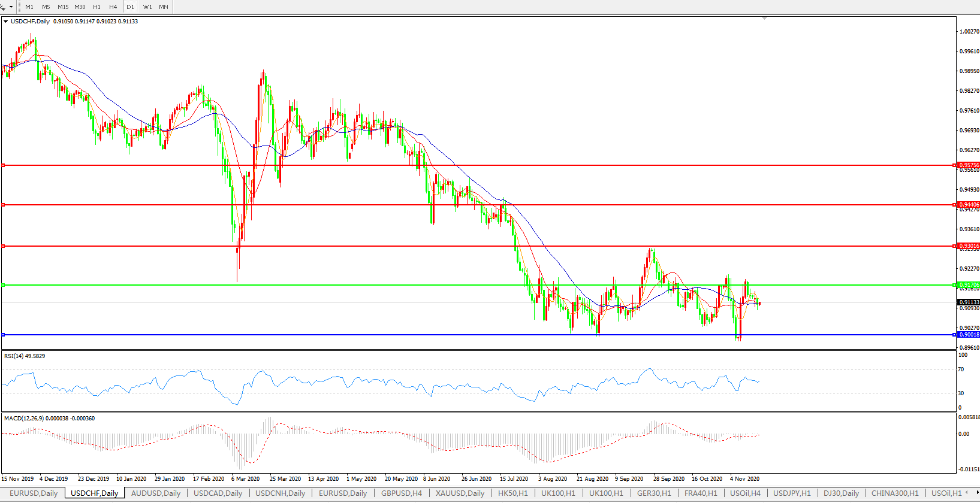
Task: Click the gray chart shift marker triangle
Action: (764, 19)
